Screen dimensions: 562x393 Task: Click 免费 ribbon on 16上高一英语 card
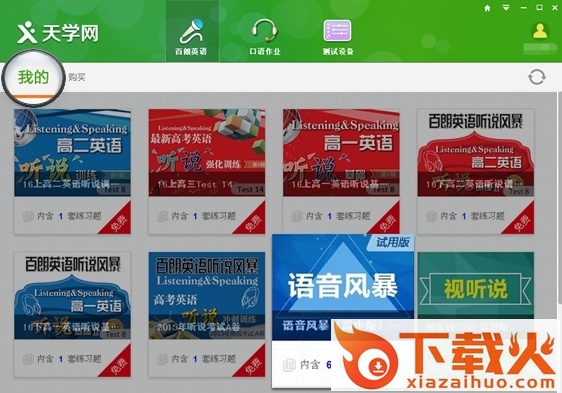[387, 222]
